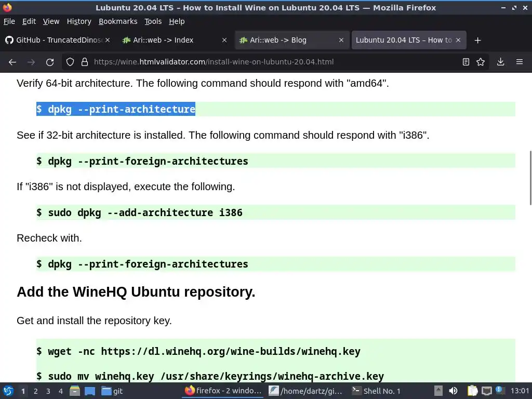Open the Help menu

(x=177, y=21)
